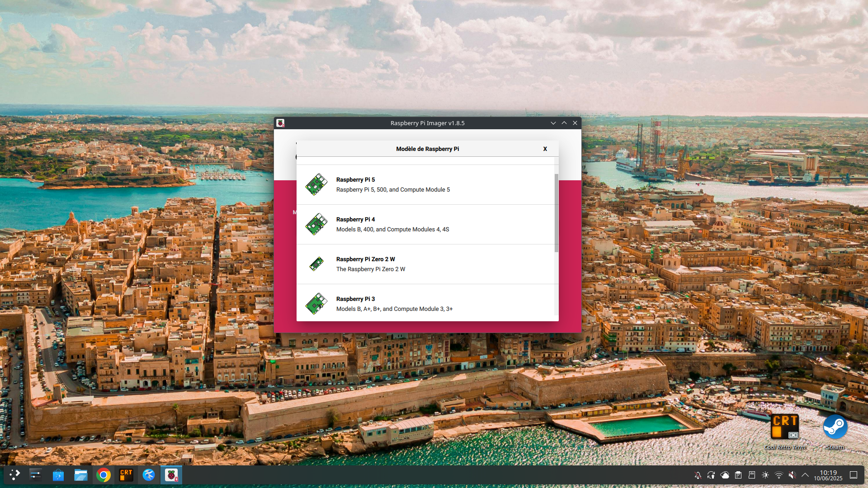This screenshot has height=488, width=868.
Task: Click description 'The Raspberry Pi Zero 2 W'
Action: pyautogui.click(x=370, y=269)
